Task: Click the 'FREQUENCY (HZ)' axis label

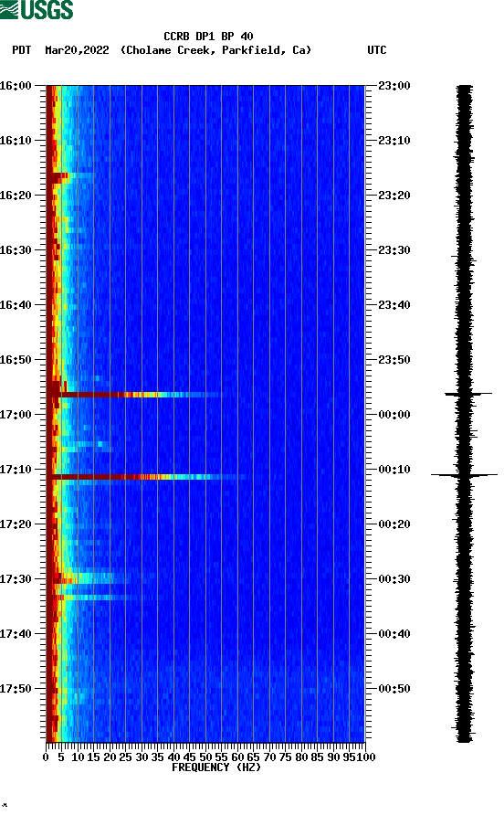Action: [x=216, y=767]
